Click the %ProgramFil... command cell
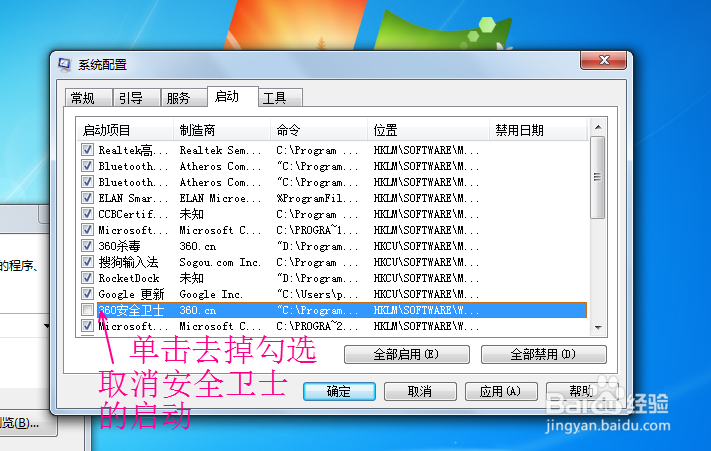The width and height of the screenshot is (711, 451). pos(317,198)
